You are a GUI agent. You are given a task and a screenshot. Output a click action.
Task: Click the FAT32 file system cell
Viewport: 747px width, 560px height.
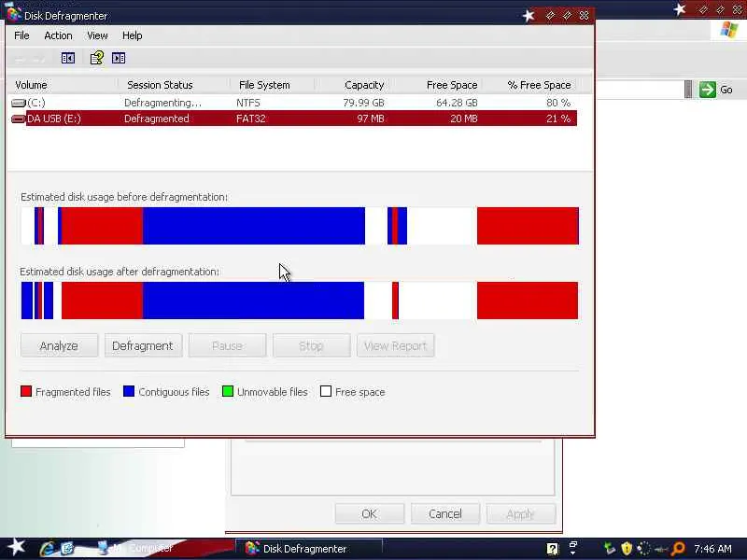pos(251,119)
